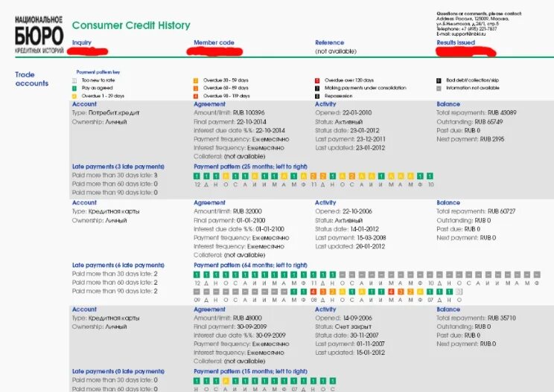This screenshot has width=554, height=392.
Task: Click the Total repayments value 'RUB 43089'
Action: pyautogui.click(x=502, y=113)
